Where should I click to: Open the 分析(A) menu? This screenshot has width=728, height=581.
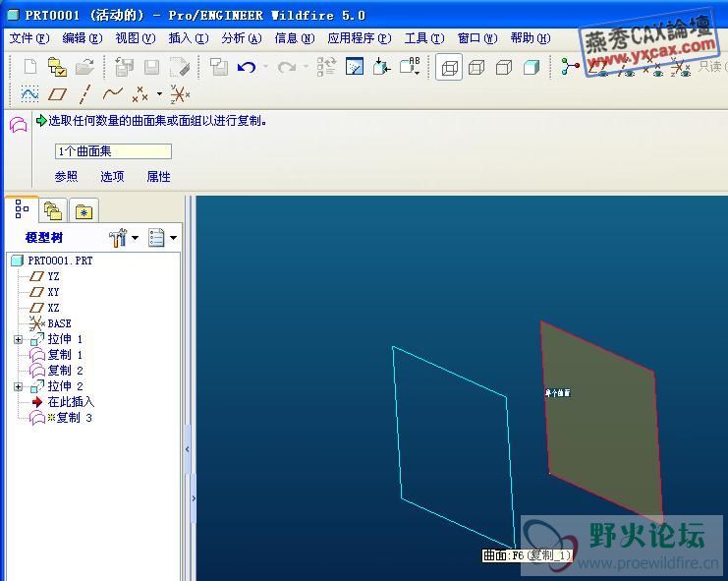coord(242,38)
